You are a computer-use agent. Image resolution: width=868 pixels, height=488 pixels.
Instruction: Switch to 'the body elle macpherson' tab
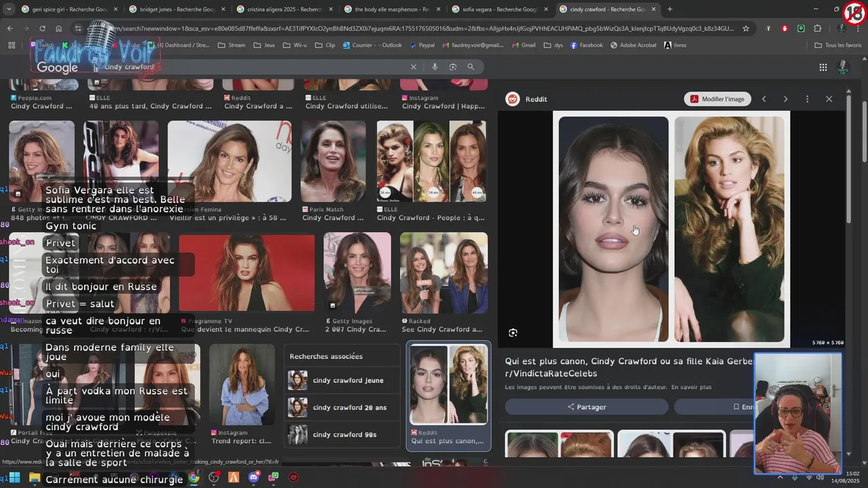(391, 9)
